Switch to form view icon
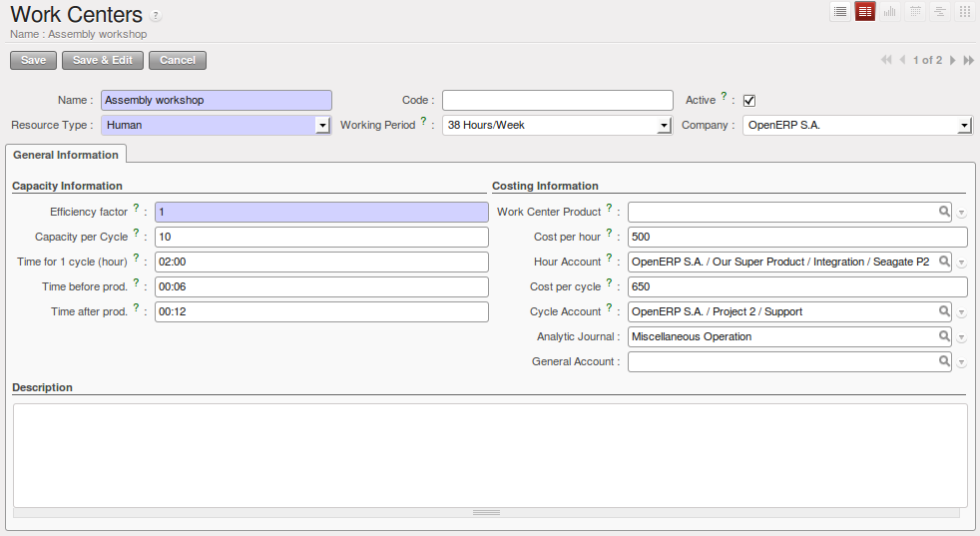Screen dimensions: 980x536 coord(865,11)
